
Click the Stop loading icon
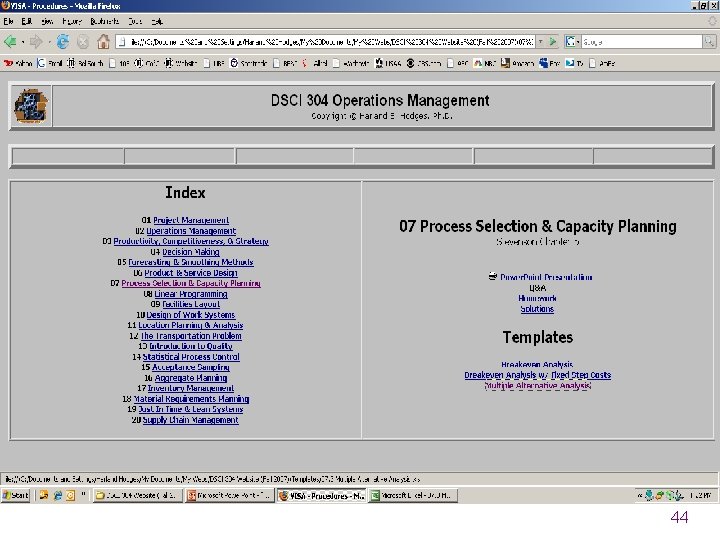tap(83, 42)
